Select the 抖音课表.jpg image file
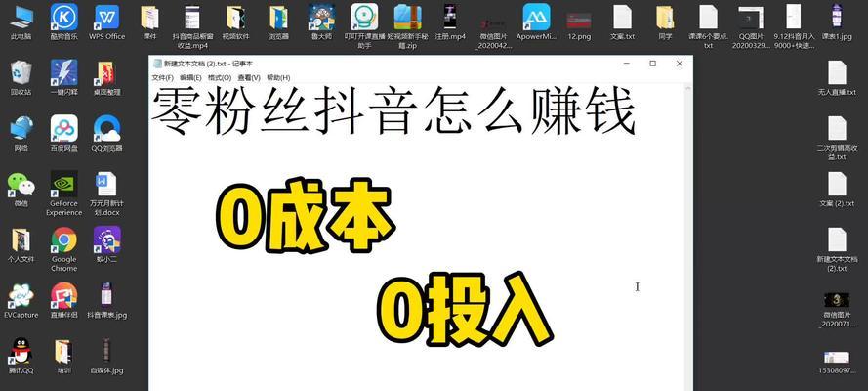The height and width of the screenshot is (391, 868). tap(106, 301)
